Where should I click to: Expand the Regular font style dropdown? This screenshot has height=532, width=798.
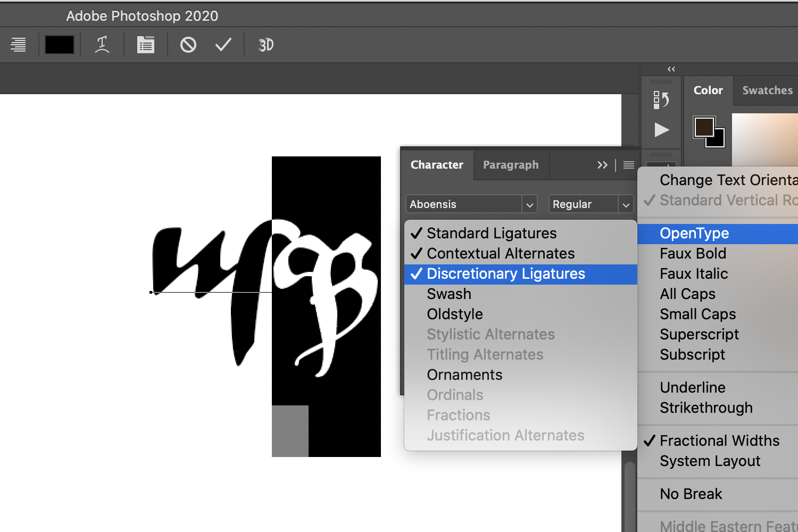pos(626,204)
